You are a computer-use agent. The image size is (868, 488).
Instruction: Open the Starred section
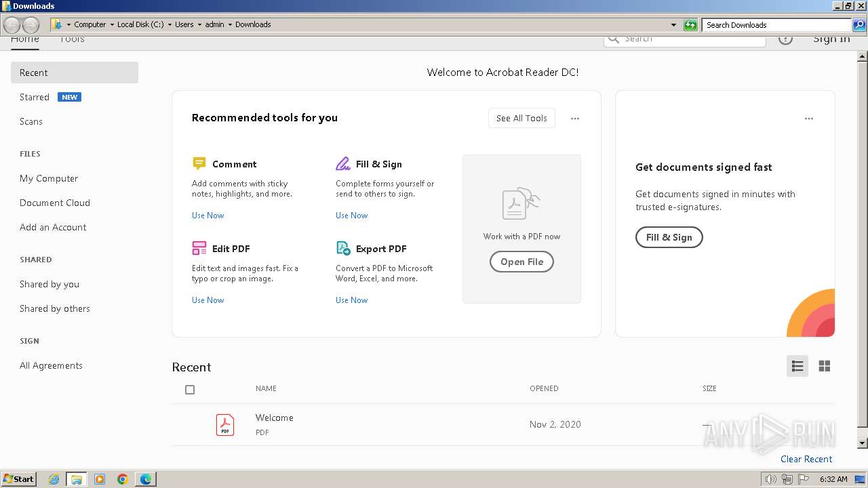click(x=35, y=97)
